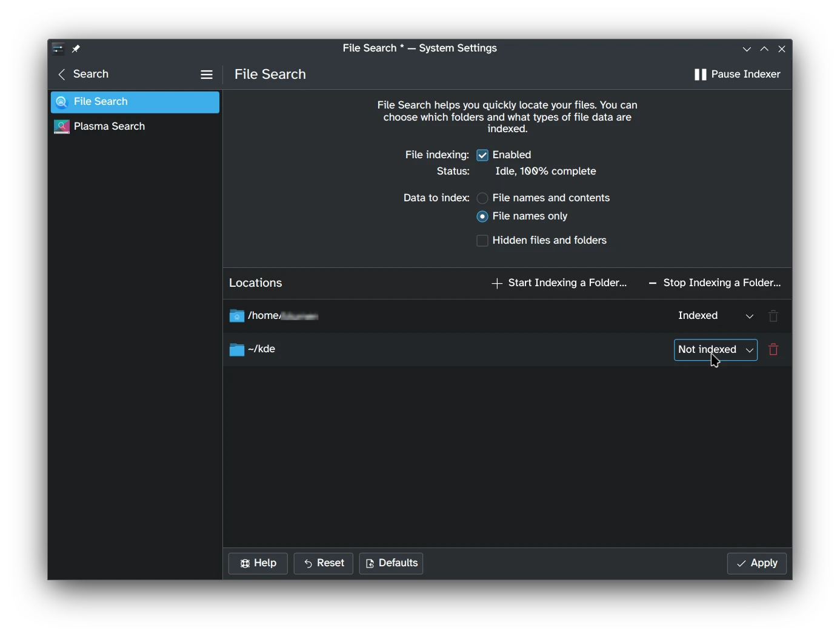
Task: Close the System Settings window
Action: pyautogui.click(x=782, y=49)
